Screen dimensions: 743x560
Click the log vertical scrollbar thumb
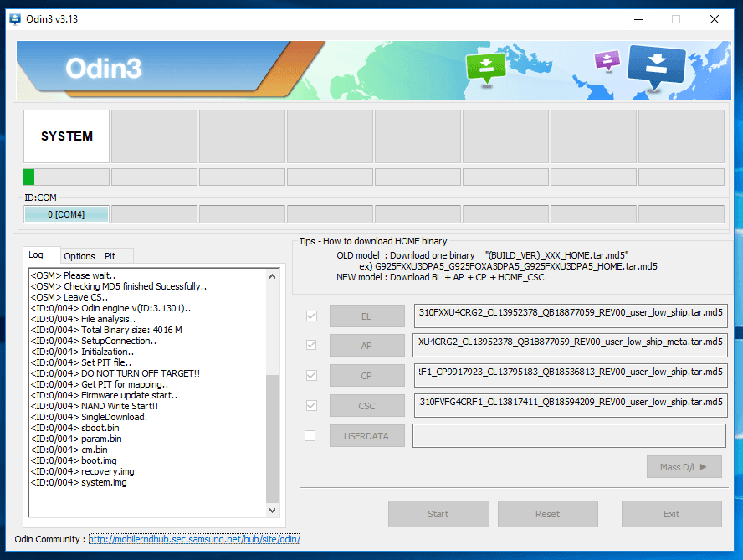click(272, 438)
